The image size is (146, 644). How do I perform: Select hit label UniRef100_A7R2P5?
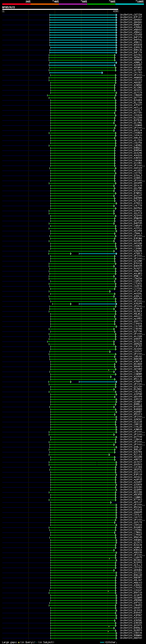(131, 304)
